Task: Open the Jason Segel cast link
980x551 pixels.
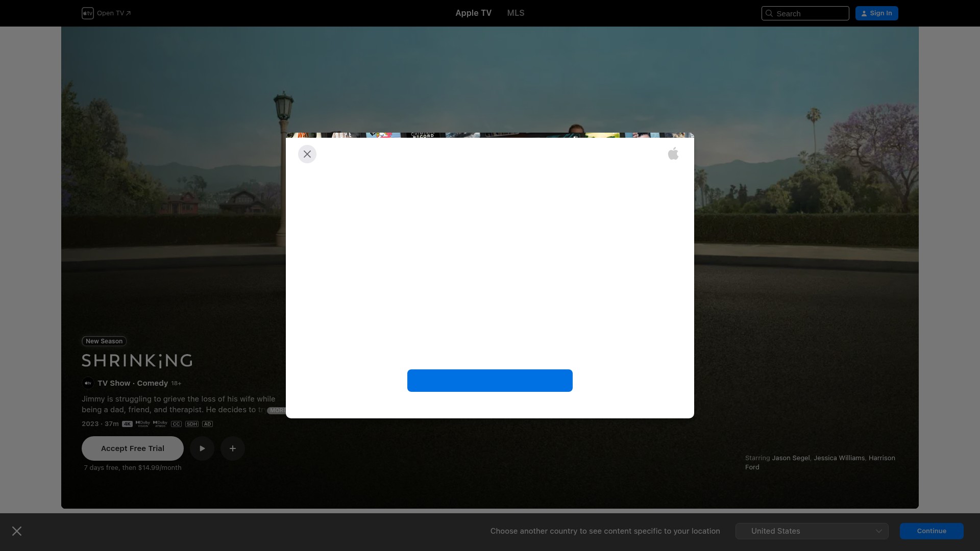Action: coord(791,458)
